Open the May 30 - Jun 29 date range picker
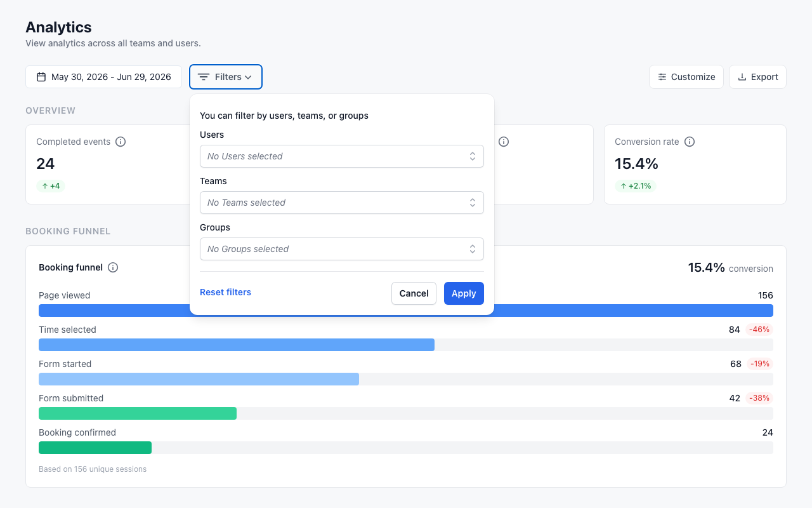The image size is (812, 508). (104, 77)
